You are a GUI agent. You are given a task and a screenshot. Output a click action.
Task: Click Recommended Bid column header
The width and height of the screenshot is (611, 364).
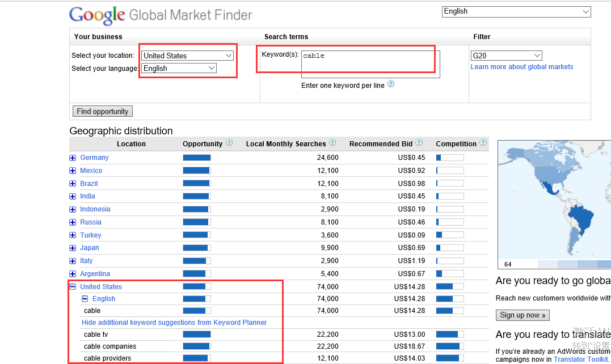click(x=381, y=143)
